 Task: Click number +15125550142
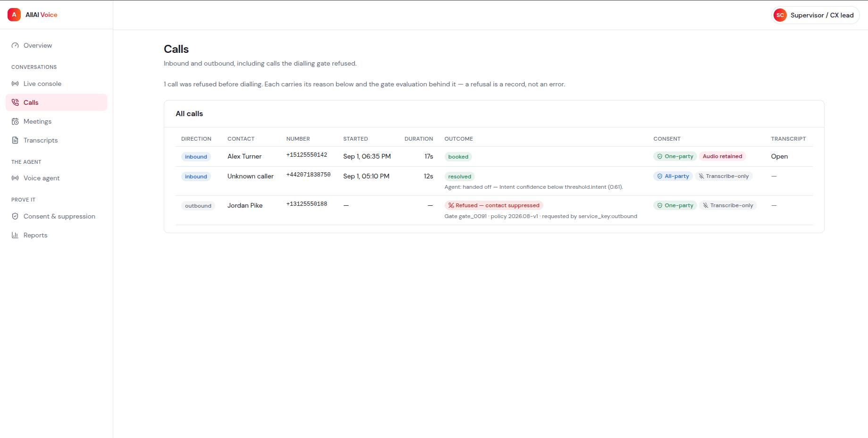[x=307, y=155]
